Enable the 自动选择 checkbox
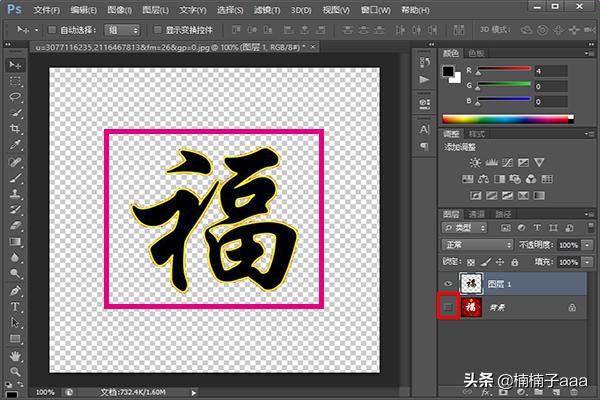Screen dimensions: 600x400 point(52,31)
